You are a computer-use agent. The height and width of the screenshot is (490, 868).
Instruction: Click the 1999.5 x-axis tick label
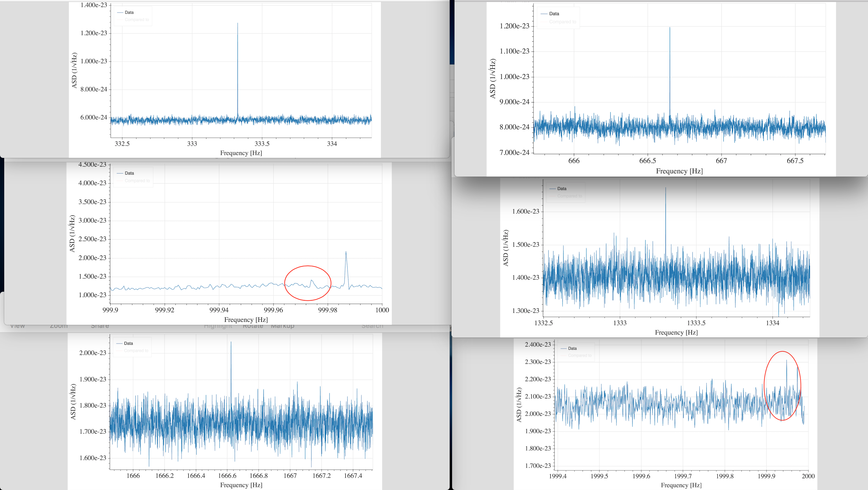pyautogui.click(x=599, y=476)
